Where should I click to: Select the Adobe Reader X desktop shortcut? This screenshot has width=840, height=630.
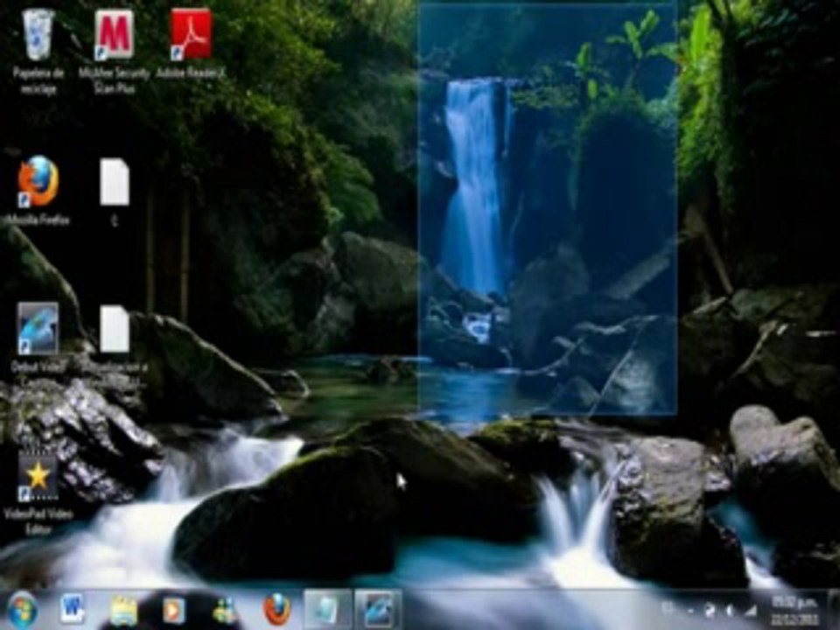[x=191, y=44]
